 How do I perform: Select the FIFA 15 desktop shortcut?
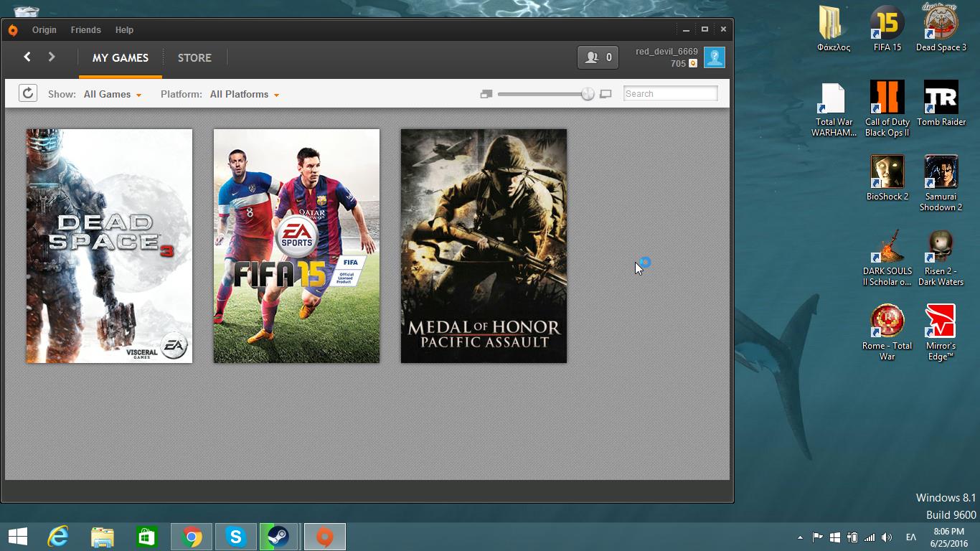click(887, 29)
